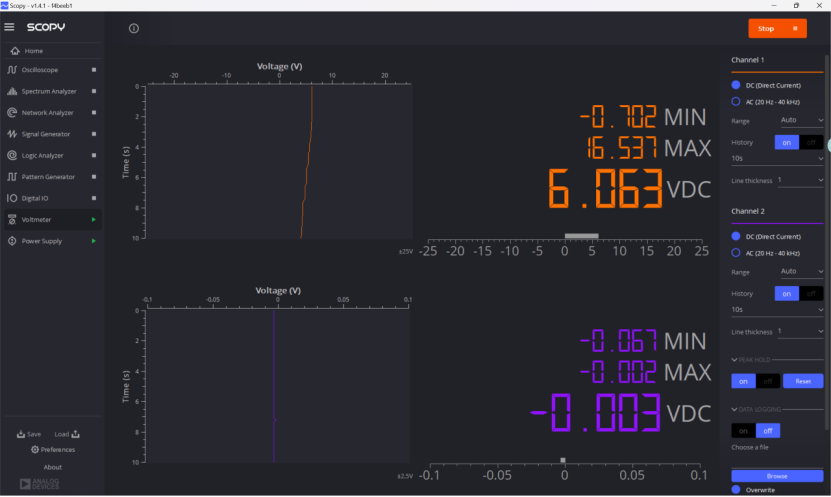This screenshot has height=497, width=831.
Task: Start Network Analyzer with its run square
Action: tap(94, 112)
